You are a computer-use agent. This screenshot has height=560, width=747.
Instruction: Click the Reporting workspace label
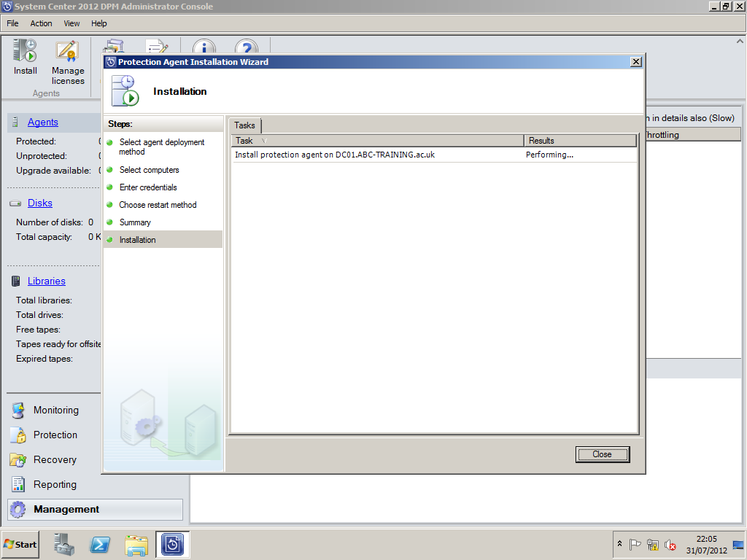point(55,485)
